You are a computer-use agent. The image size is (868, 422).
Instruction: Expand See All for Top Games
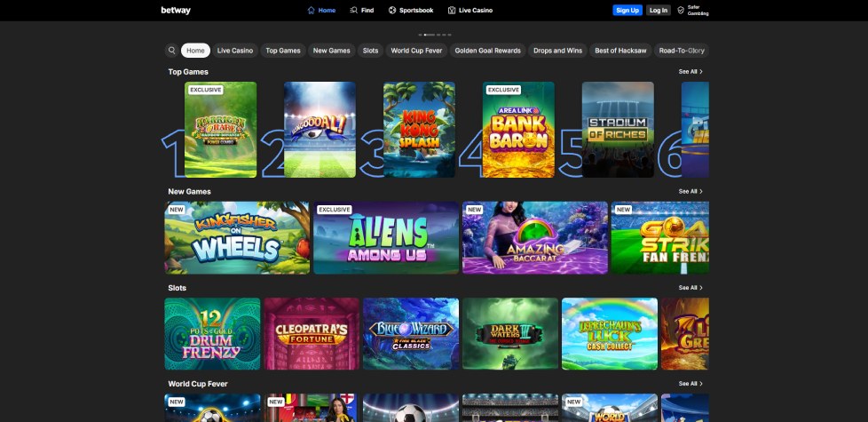[690, 71]
